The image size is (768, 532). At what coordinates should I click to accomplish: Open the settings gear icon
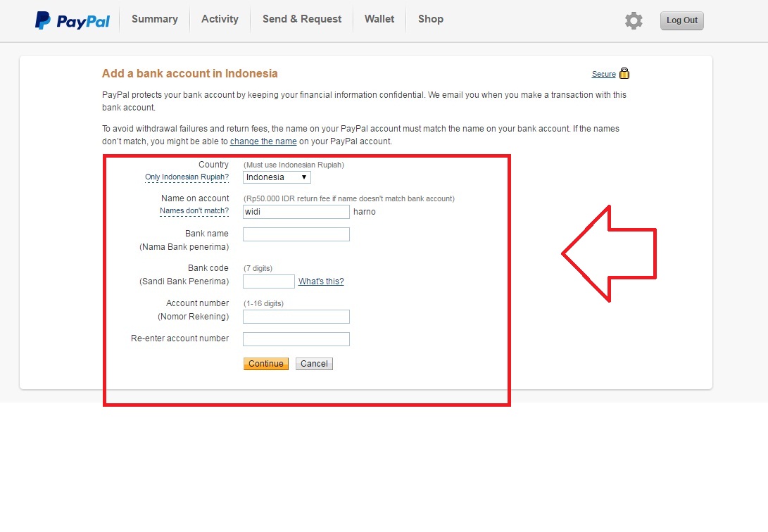click(634, 20)
